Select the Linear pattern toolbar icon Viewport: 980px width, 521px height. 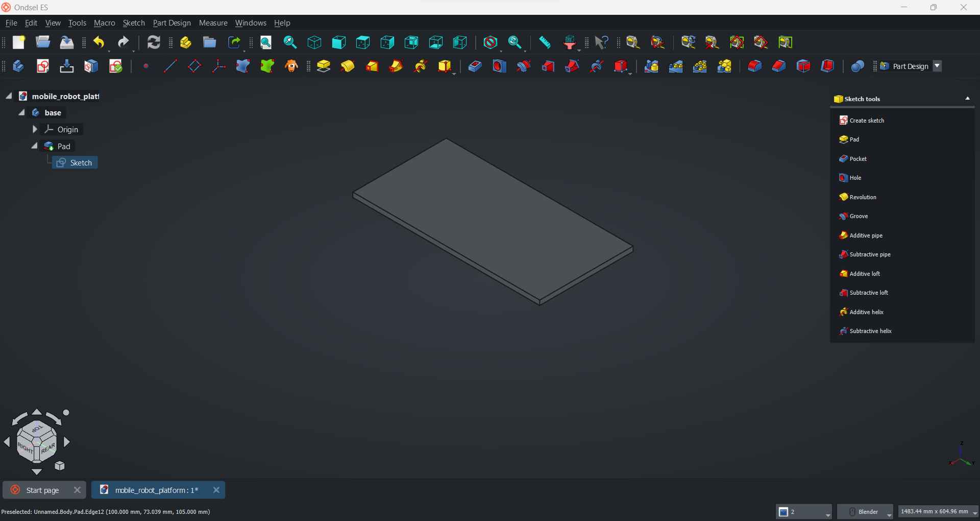tap(676, 66)
